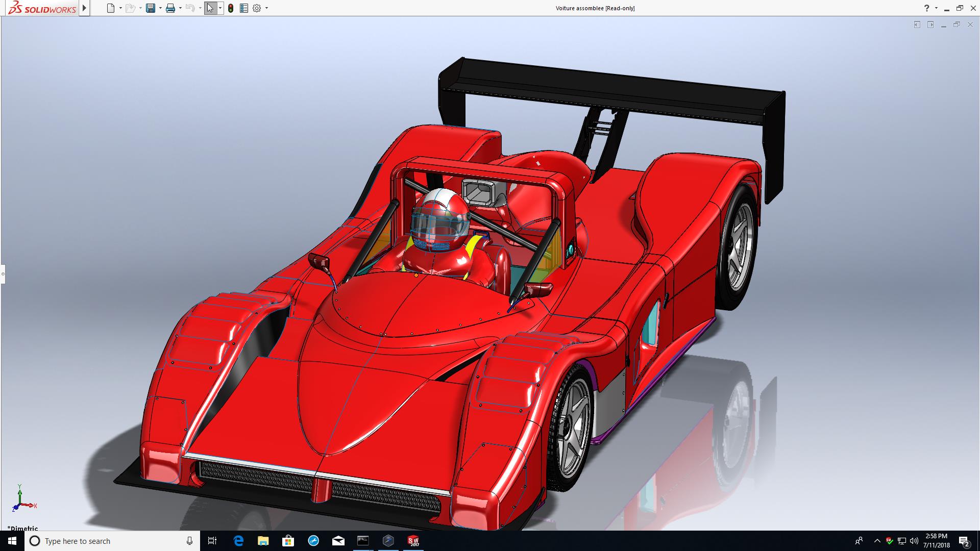Collapse the left panel in viewport
The height and width of the screenshot is (551, 980).
pyautogui.click(x=917, y=24)
